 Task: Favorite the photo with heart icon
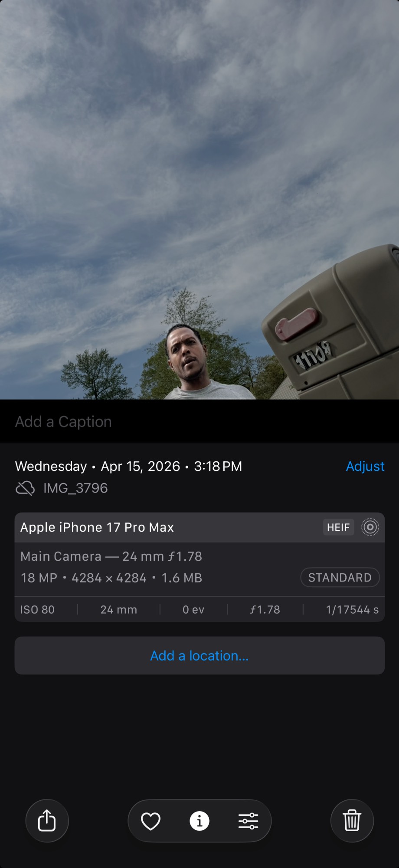pyautogui.click(x=151, y=821)
